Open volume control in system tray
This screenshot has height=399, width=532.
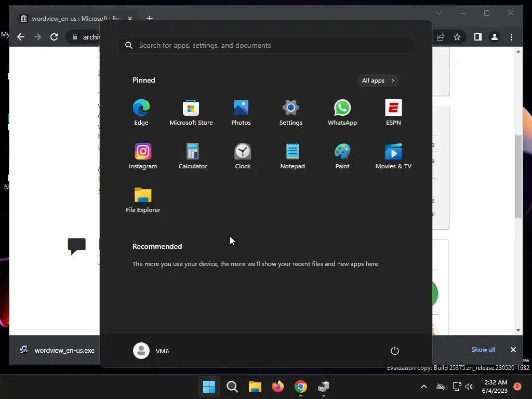(469, 387)
